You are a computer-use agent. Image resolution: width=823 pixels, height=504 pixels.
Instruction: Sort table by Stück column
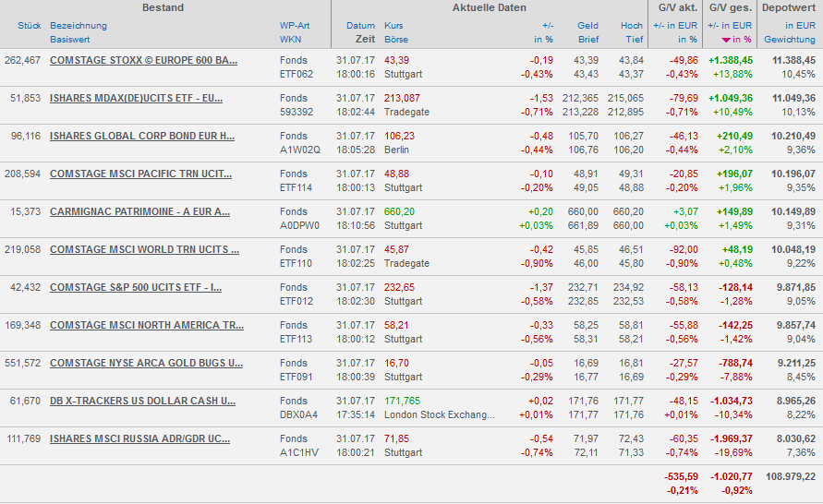29,26
